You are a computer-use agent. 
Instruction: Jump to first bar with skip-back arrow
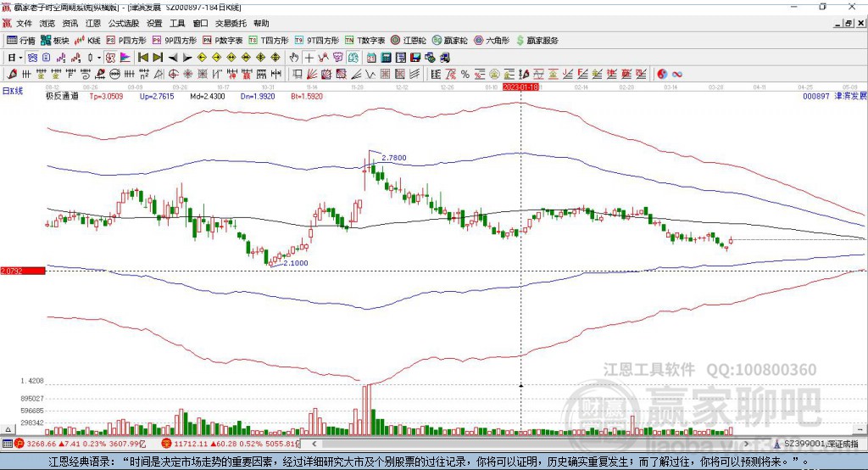click(143, 58)
